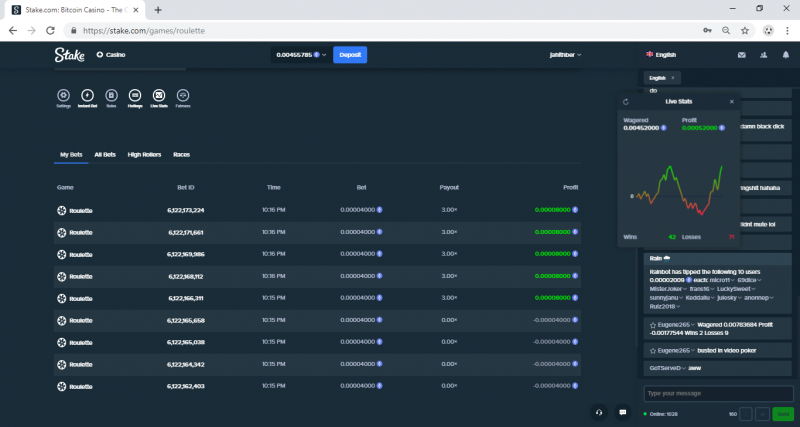Go back in the browser
Viewport: 800px width, 427px height.
tap(13, 31)
